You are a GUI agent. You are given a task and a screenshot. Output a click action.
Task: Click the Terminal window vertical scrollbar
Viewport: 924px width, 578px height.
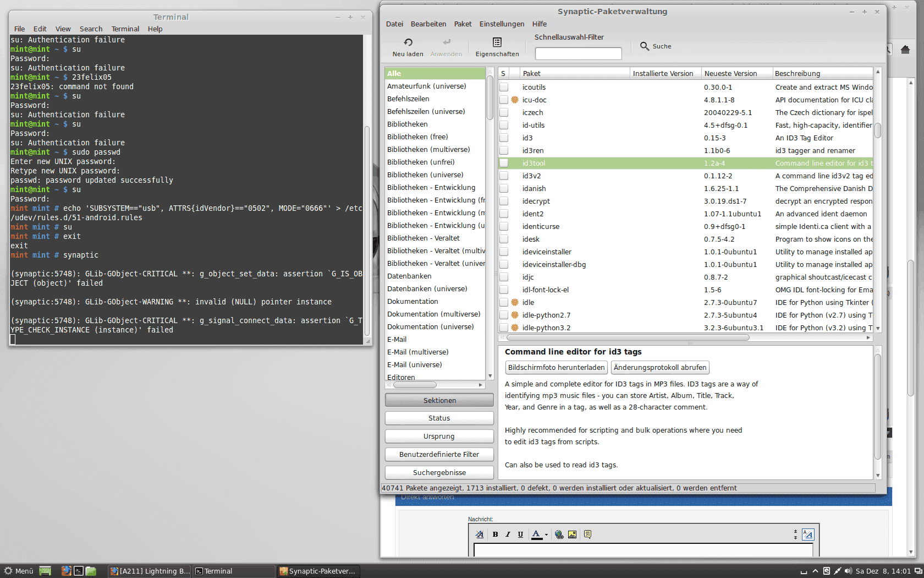(x=367, y=231)
